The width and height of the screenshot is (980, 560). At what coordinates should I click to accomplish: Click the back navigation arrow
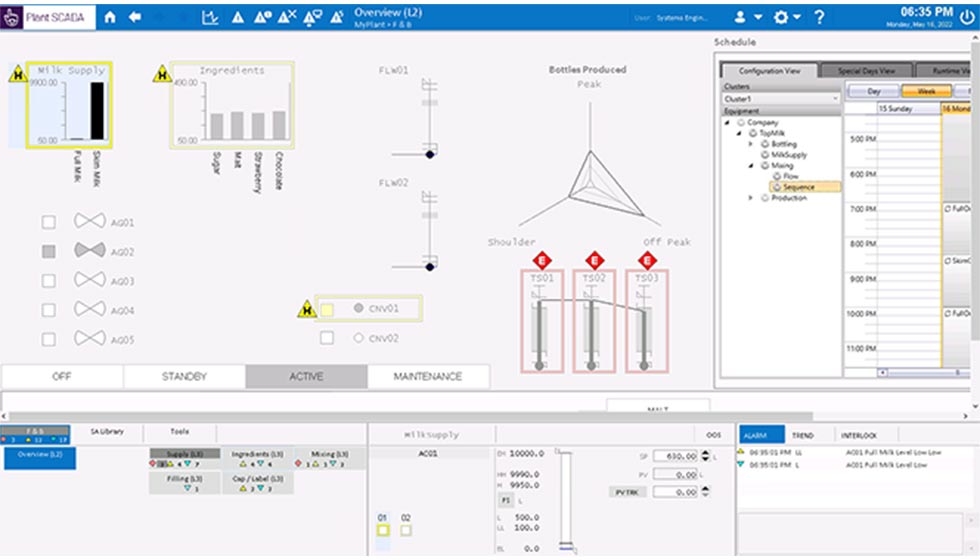(135, 17)
